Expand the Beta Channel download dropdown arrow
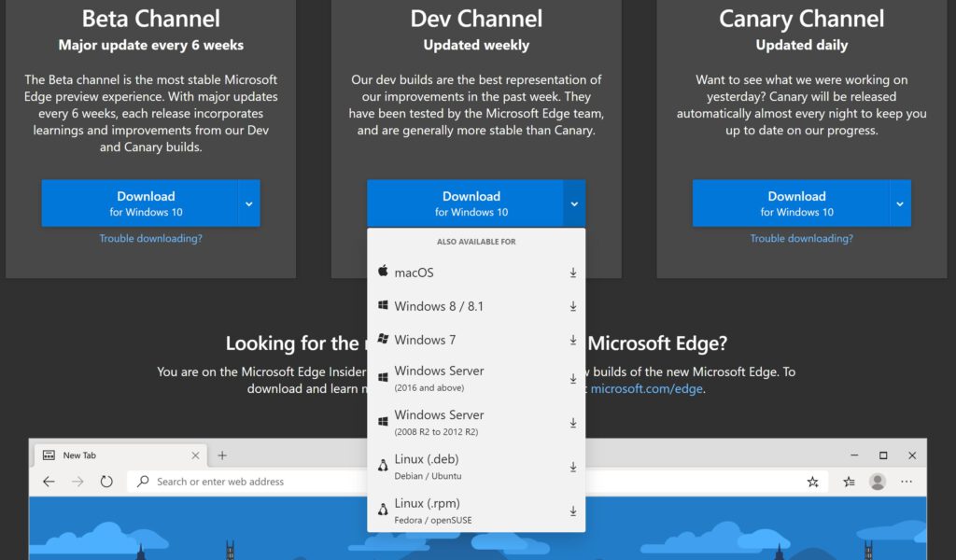The height and width of the screenshot is (560, 956). point(248,203)
